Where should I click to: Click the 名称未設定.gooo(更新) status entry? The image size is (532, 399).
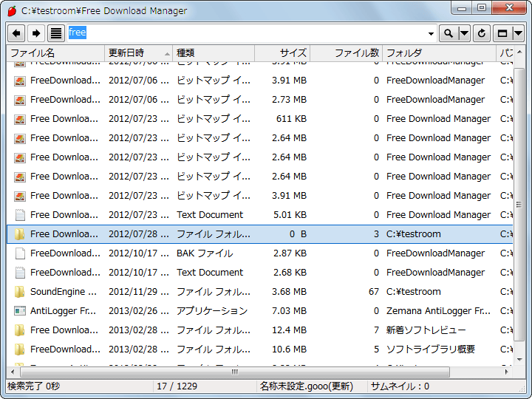pyautogui.click(x=307, y=386)
